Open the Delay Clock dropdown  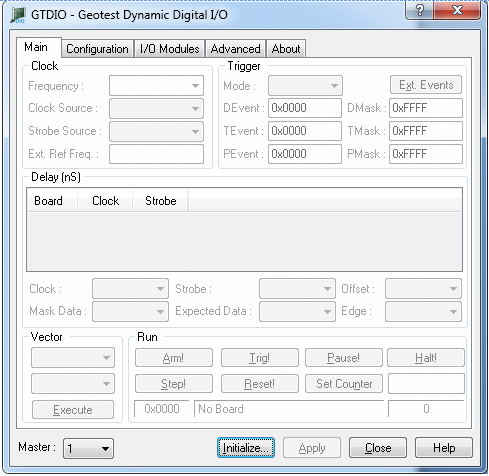130,289
